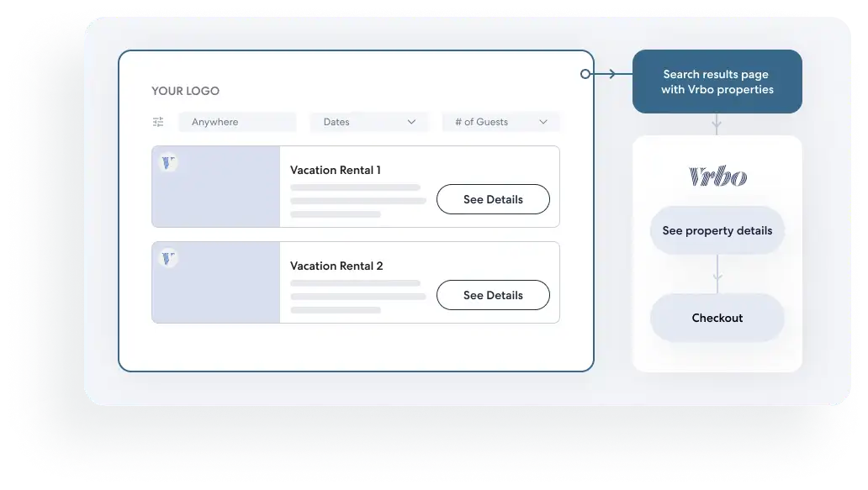This screenshot has width=868, height=490.
Task: Click the YOUR LOGO placeholder
Action: tap(185, 91)
